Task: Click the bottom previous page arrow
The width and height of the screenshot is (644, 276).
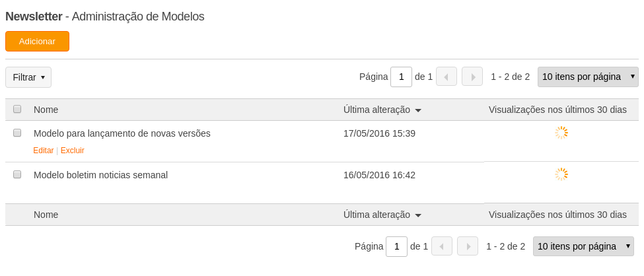Action: 442,246
